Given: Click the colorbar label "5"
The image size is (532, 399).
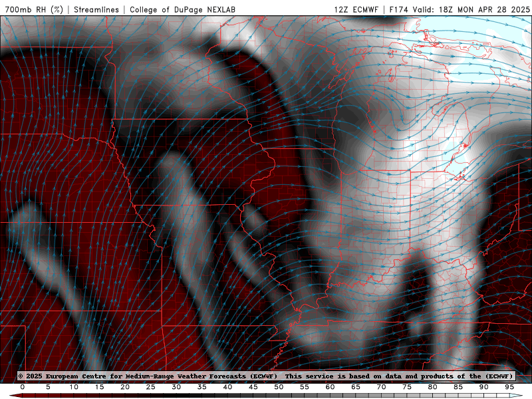Looking at the screenshot, I should coord(48,387).
